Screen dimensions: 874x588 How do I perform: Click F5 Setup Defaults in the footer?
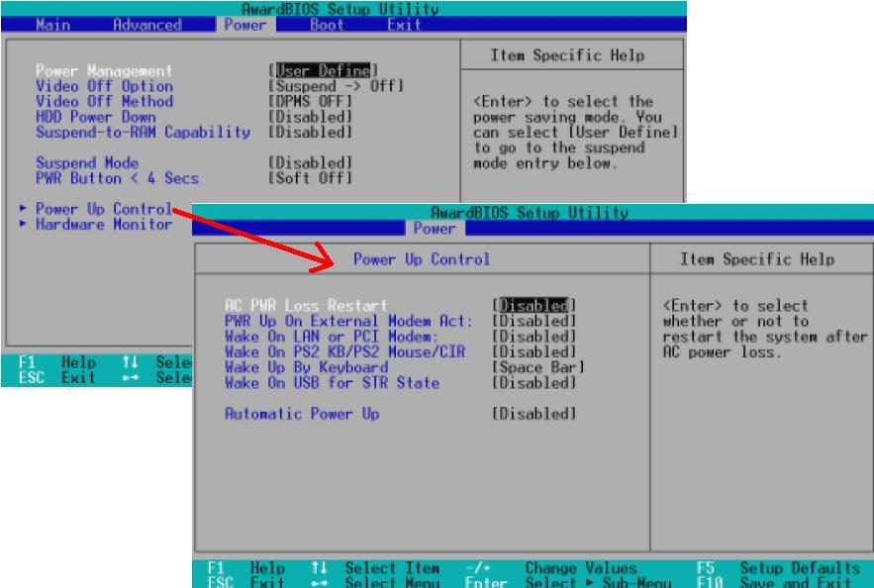click(778, 568)
